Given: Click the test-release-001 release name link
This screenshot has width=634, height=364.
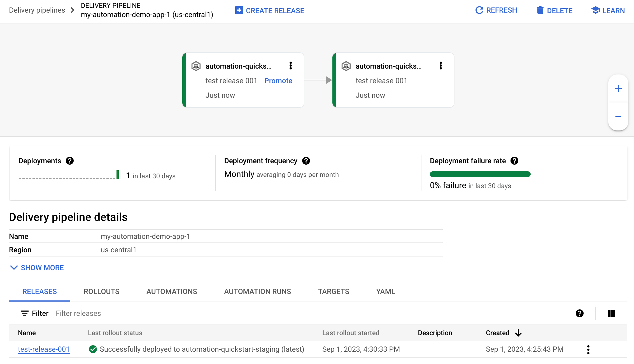Looking at the screenshot, I should click(x=43, y=349).
